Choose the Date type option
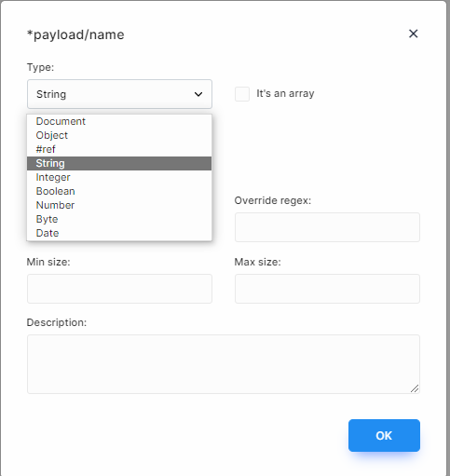The image size is (450, 476). coord(119,233)
